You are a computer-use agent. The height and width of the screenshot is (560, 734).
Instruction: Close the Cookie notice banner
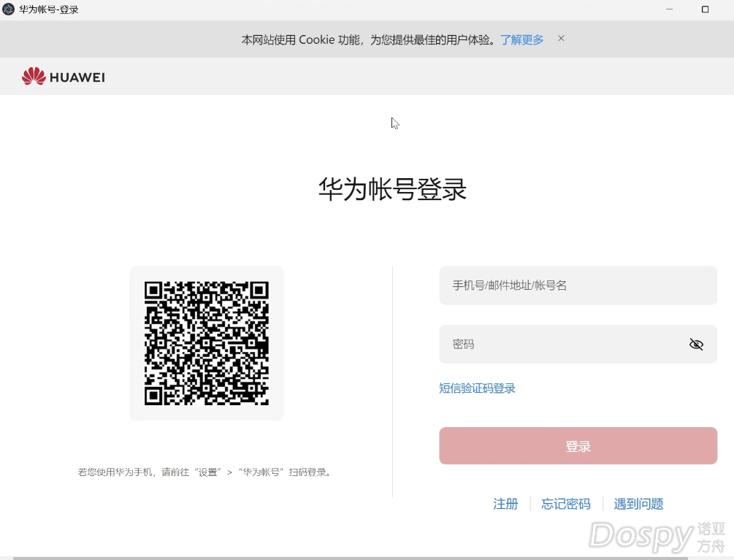click(561, 39)
